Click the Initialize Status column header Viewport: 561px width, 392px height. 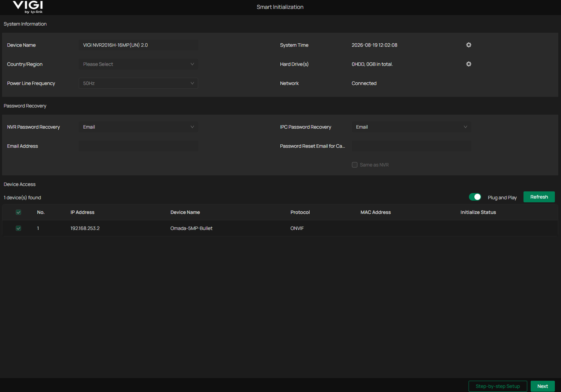click(478, 212)
